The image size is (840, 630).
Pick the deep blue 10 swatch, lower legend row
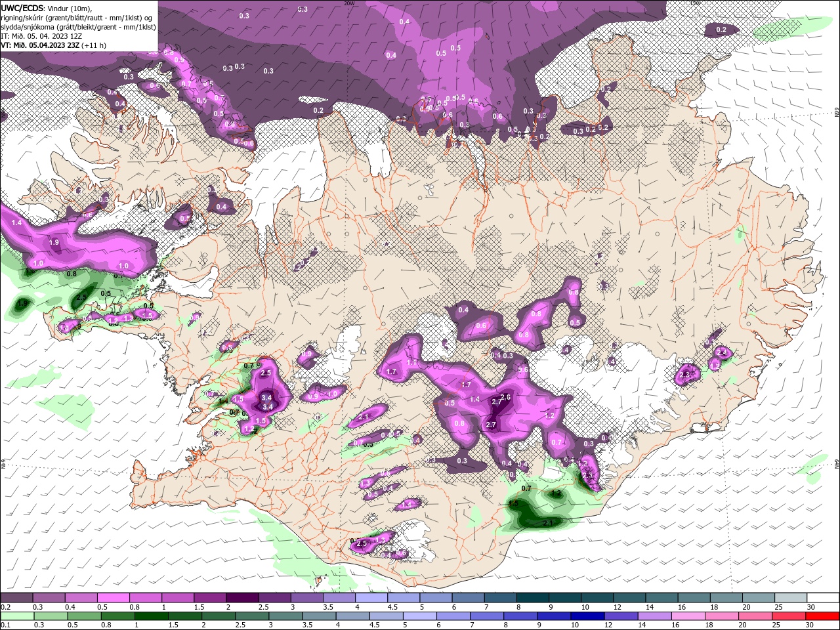588,616
